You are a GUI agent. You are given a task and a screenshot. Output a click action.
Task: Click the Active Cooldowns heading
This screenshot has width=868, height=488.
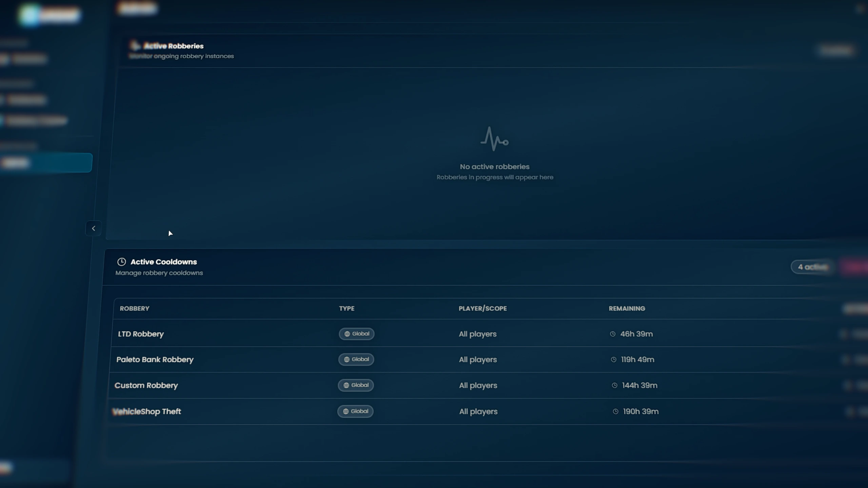[163, 262]
